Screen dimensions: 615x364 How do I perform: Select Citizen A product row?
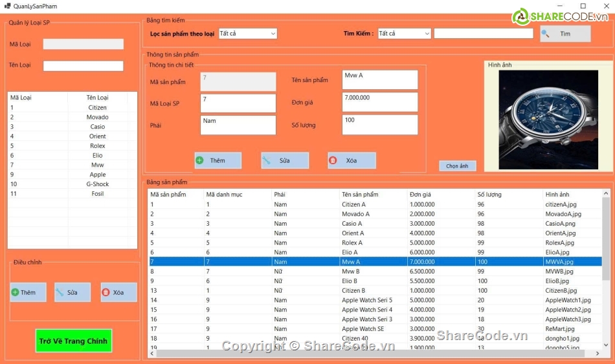click(x=375, y=204)
